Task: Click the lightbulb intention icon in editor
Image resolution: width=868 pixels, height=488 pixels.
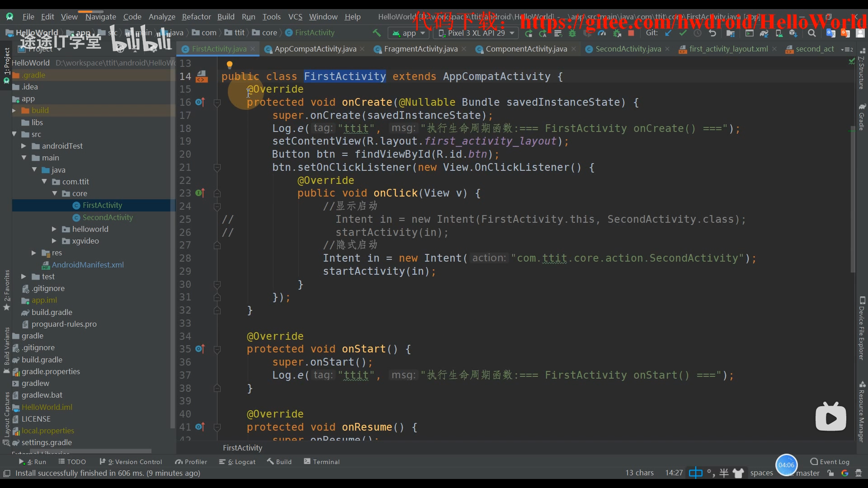Action: pyautogui.click(x=229, y=65)
